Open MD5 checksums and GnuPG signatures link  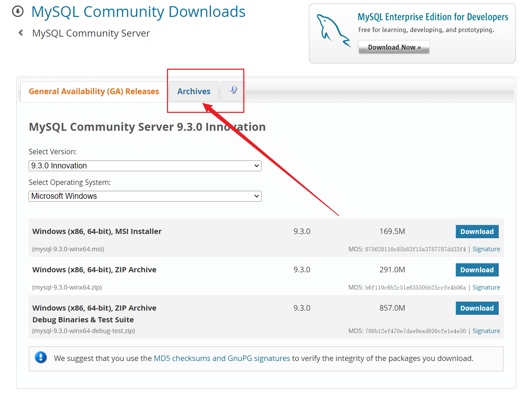222,358
